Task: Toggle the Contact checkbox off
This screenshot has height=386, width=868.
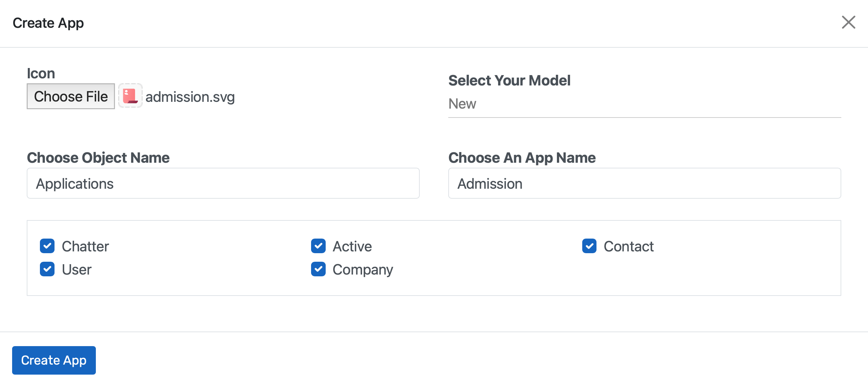Action: coord(589,246)
